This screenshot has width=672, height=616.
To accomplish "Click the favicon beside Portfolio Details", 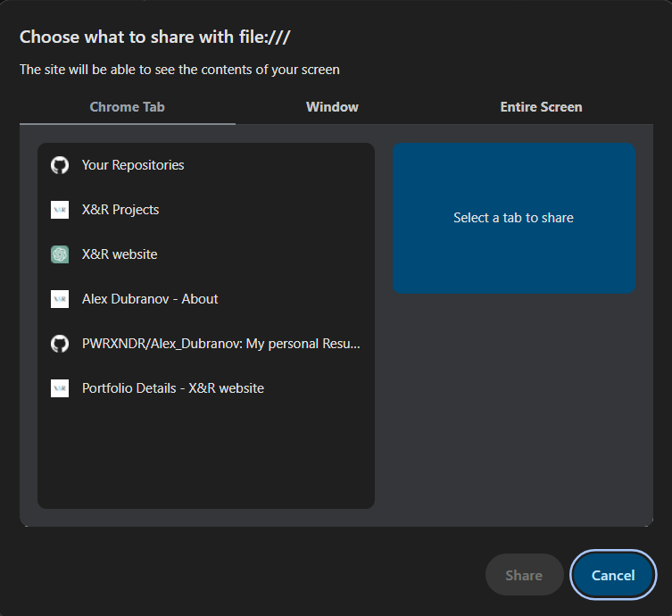I will point(60,388).
